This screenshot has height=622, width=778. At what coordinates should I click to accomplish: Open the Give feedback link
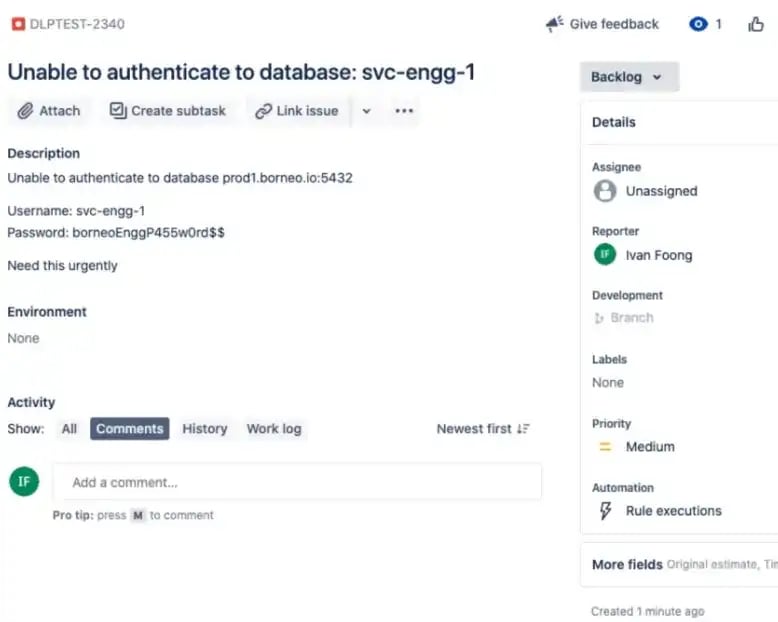pyautogui.click(x=614, y=24)
